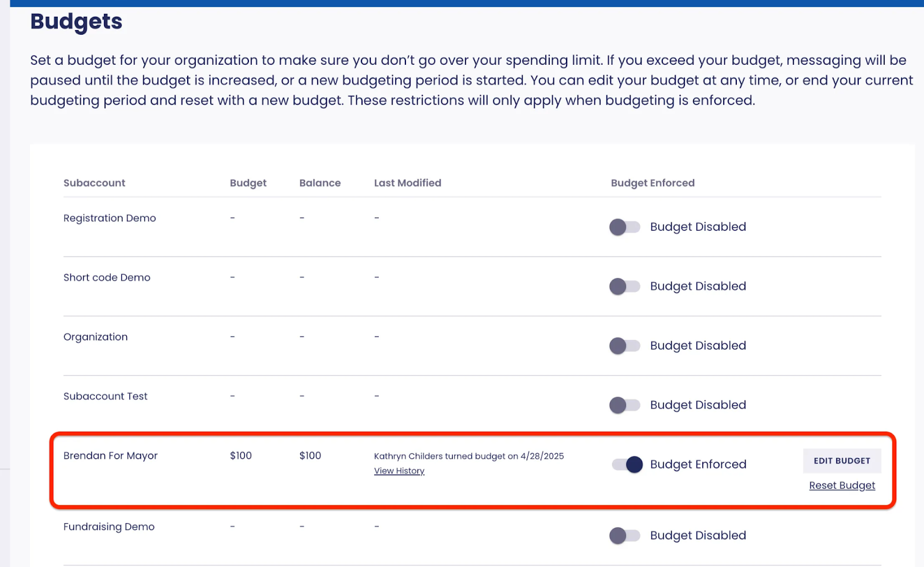Click Budget Disabled label for Registration Demo
Screen dimensions: 924x567
pos(698,227)
